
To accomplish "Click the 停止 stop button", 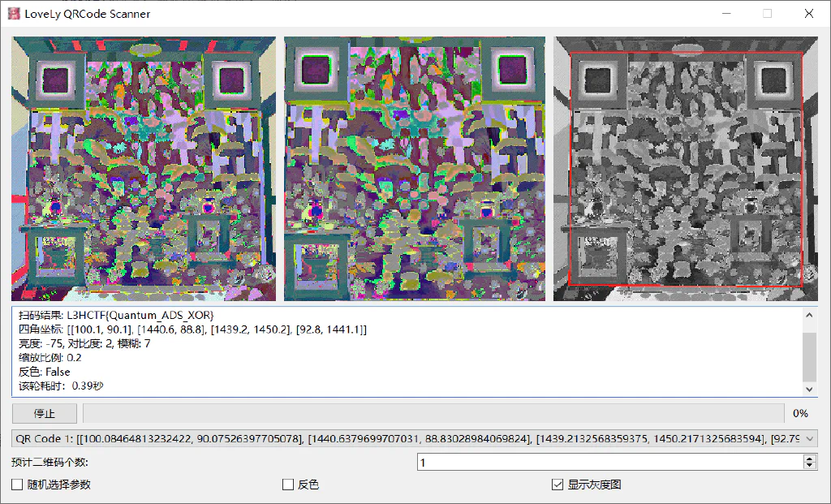I will click(x=45, y=413).
